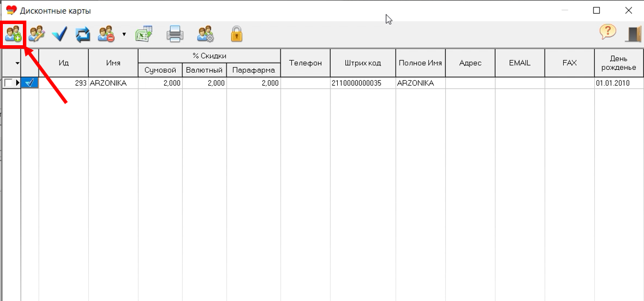Click the yellow padlock icon
The image size is (644, 301).
236,34
